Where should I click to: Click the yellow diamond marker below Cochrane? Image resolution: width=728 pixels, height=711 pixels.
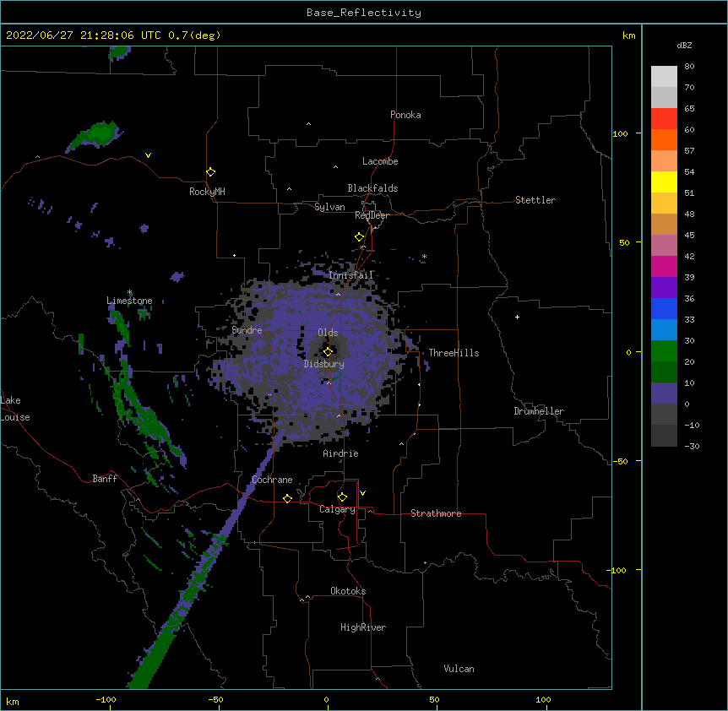tap(287, 498)
